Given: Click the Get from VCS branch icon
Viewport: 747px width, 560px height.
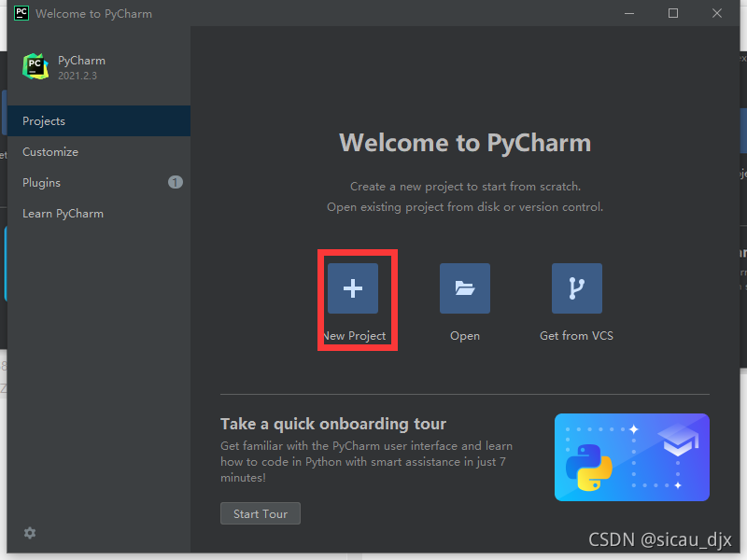Looking at the screenshot, I should tap(576, 288).
